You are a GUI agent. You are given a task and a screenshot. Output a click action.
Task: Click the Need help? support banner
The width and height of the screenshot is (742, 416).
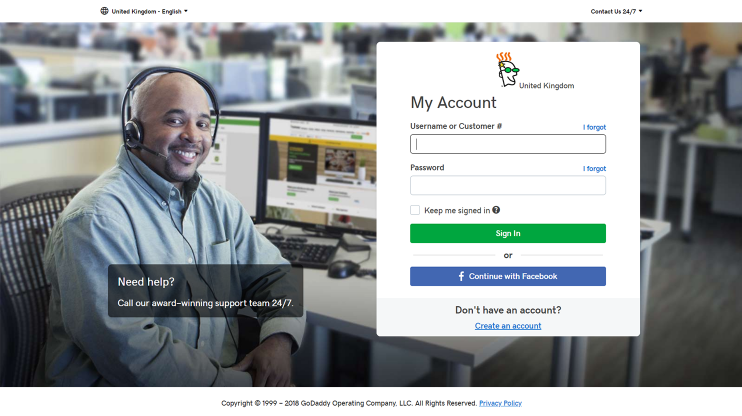pos(205,291)
